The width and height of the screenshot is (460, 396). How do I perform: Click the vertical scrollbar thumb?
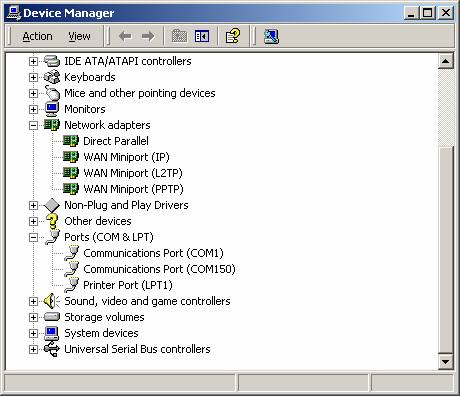[x=446, y=250]
